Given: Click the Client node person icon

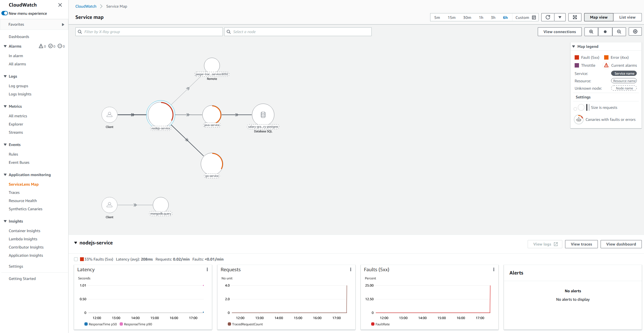Looking at the screenshot, I should pyautogui.click(x=110, y=115).
